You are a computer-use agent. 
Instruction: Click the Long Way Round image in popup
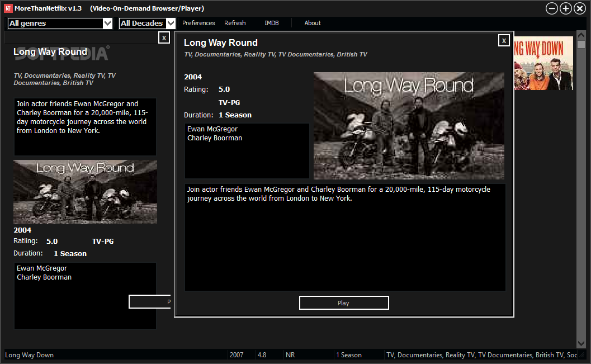(409, 126)
